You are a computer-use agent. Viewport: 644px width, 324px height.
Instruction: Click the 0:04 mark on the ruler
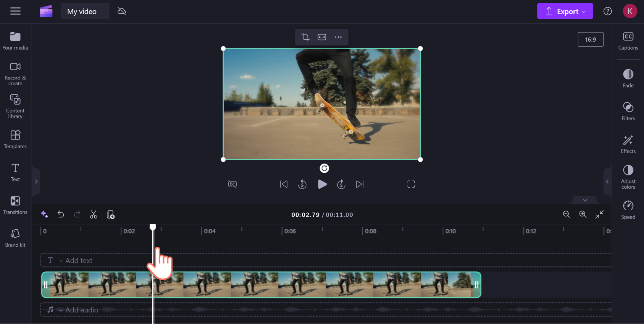tap(210, 231)
